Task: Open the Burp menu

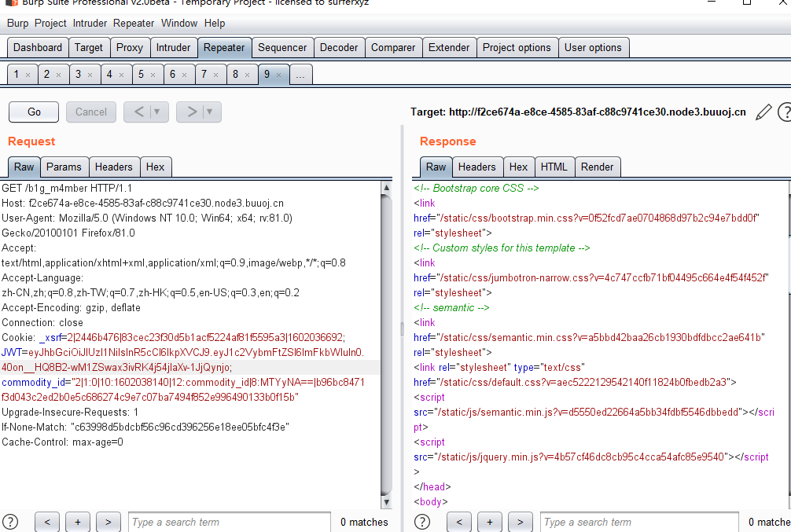Action: 17,24
